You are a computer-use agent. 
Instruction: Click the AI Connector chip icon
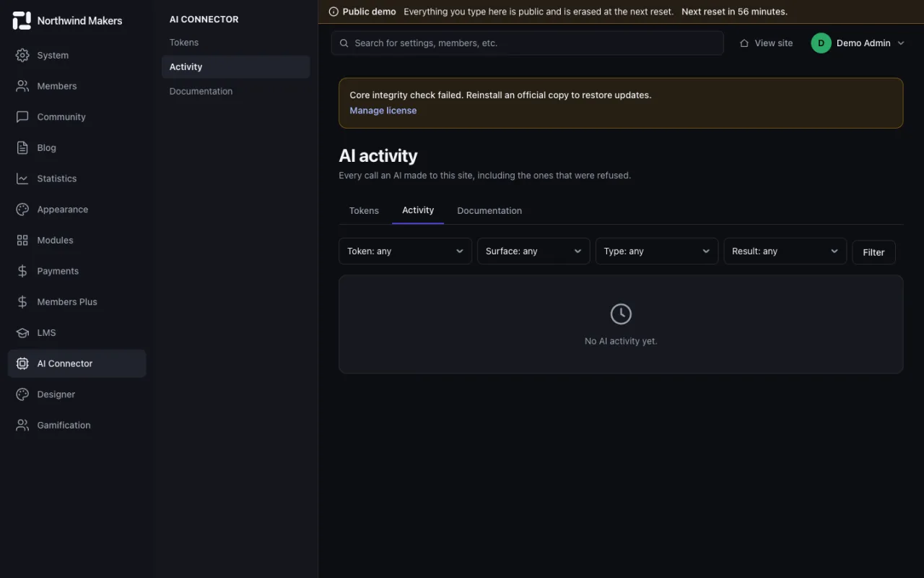22,363
